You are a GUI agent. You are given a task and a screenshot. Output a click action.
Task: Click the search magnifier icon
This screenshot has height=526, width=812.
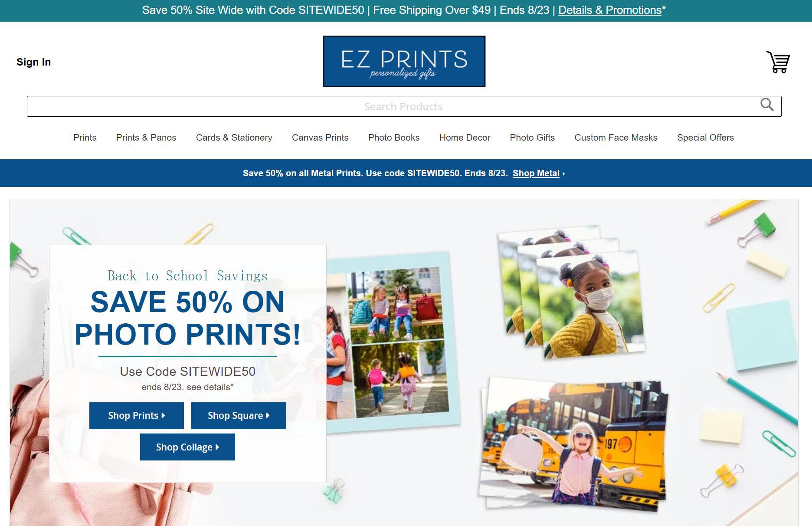point(767,105)
